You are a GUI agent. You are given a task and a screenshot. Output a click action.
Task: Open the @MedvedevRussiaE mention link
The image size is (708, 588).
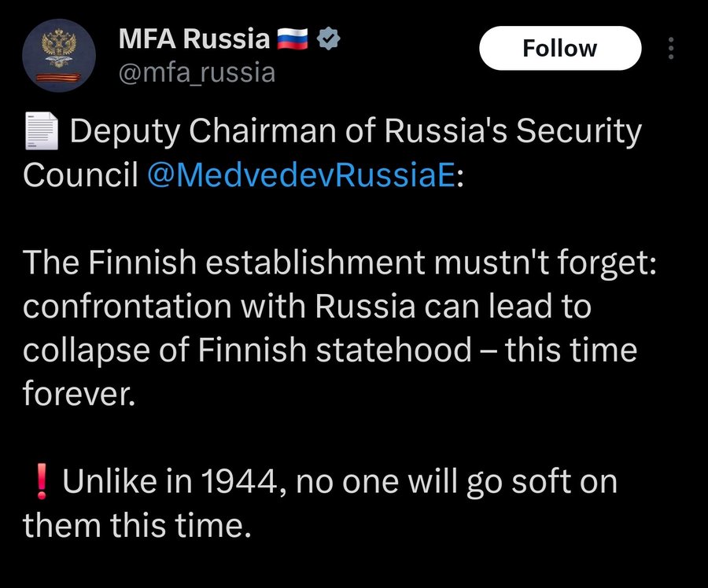(301, 175)
